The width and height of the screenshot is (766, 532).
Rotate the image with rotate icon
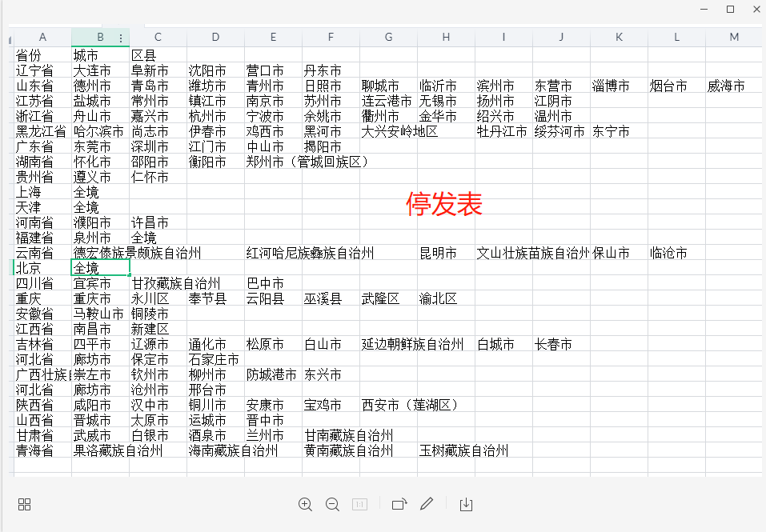(x=399, y=504)
